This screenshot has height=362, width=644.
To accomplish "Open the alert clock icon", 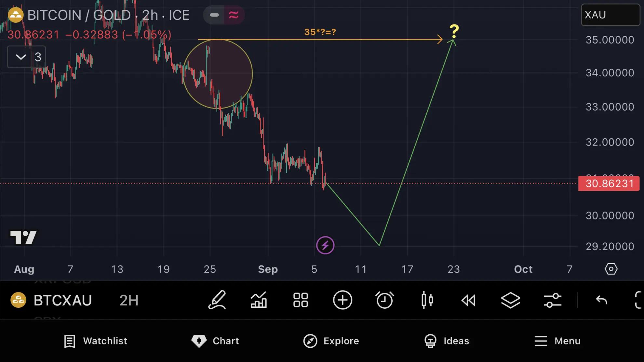I will pos(384,300).
